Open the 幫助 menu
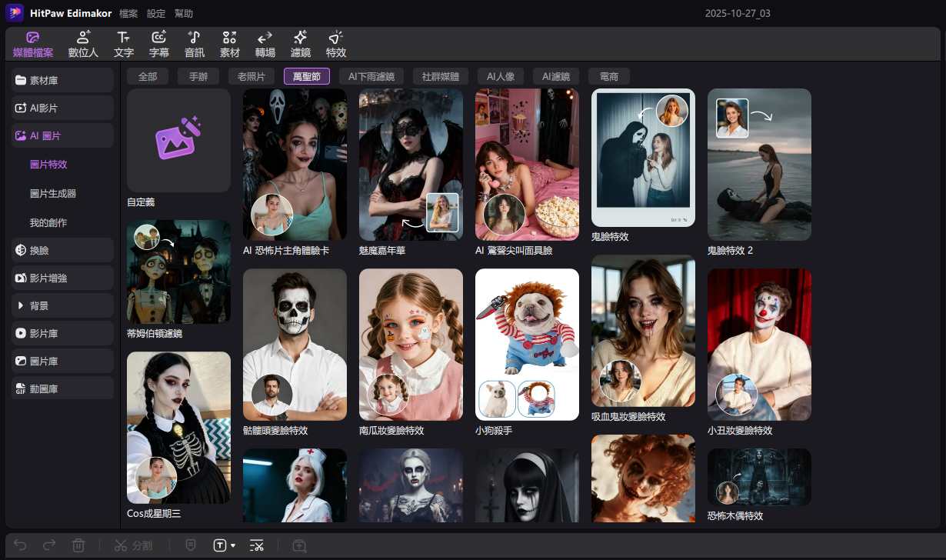The width and height of the screenshot is (946, 560). coord(184,13)
